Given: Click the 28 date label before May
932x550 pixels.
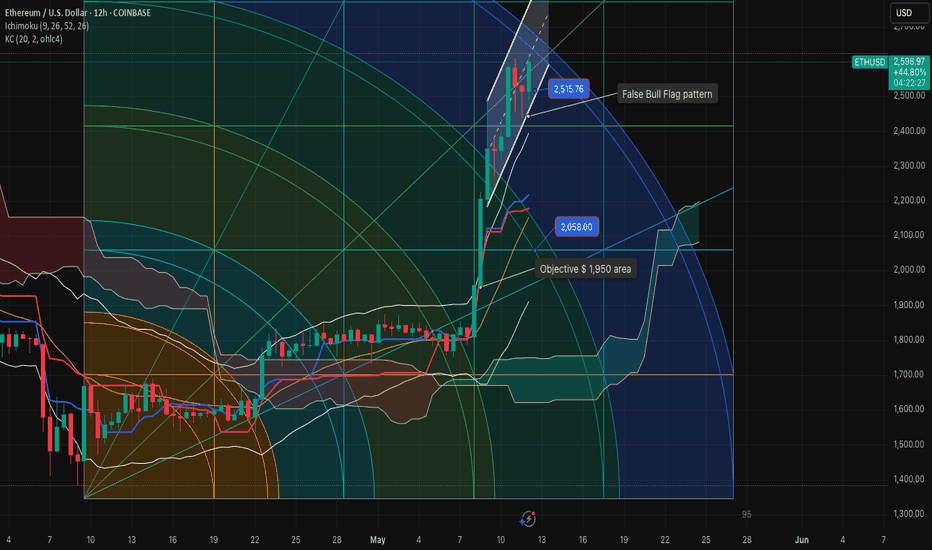Looking at the screenshot, I should [x=336, y=540].
